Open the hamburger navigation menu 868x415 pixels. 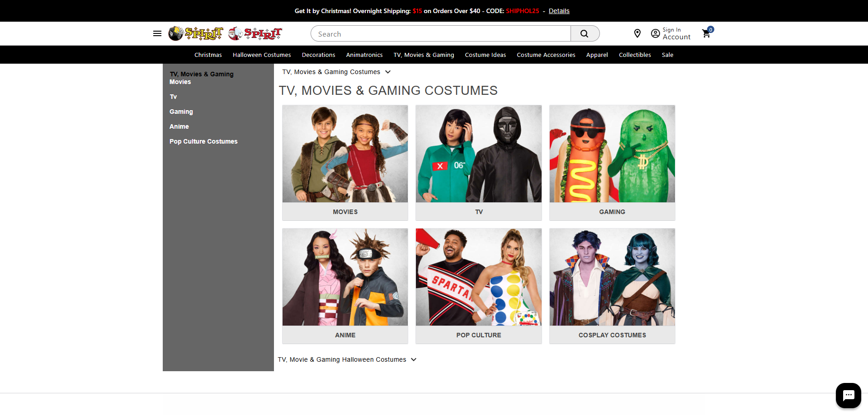coord(157,33)
